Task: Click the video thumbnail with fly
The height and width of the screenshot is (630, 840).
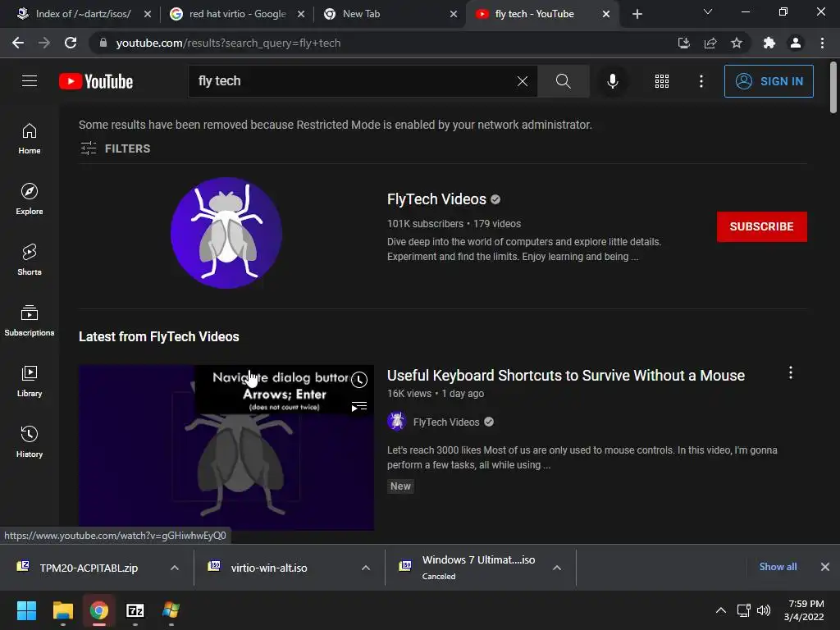Action: click(x=226, y=448)
